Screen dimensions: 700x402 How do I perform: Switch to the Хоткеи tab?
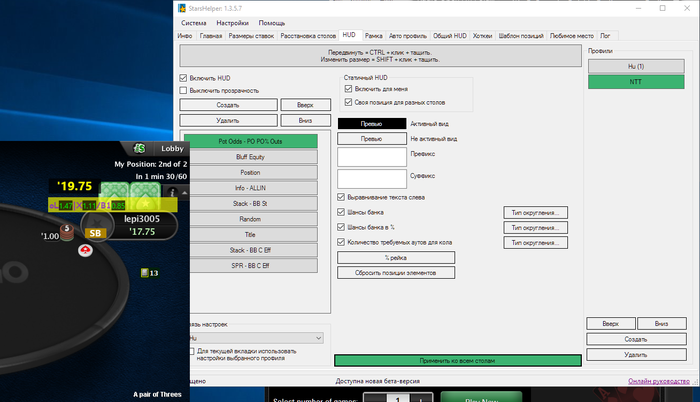pos(482,36)
